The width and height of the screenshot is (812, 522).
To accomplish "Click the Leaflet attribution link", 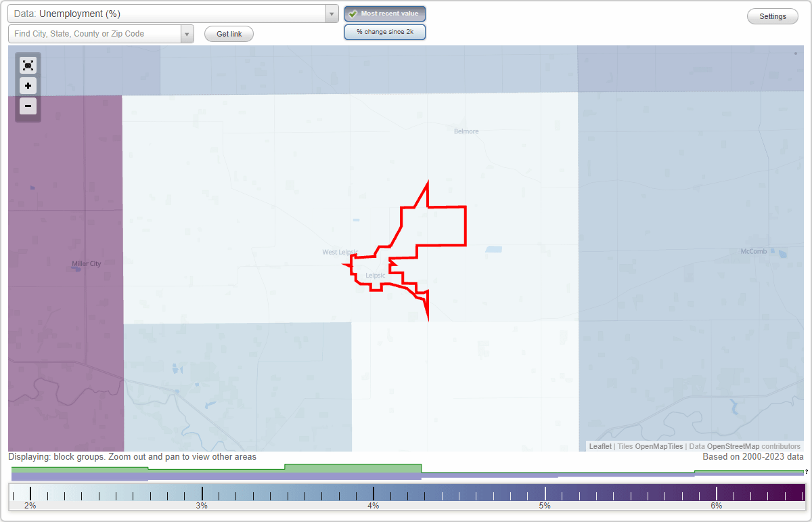I will [x=600, y=446].
